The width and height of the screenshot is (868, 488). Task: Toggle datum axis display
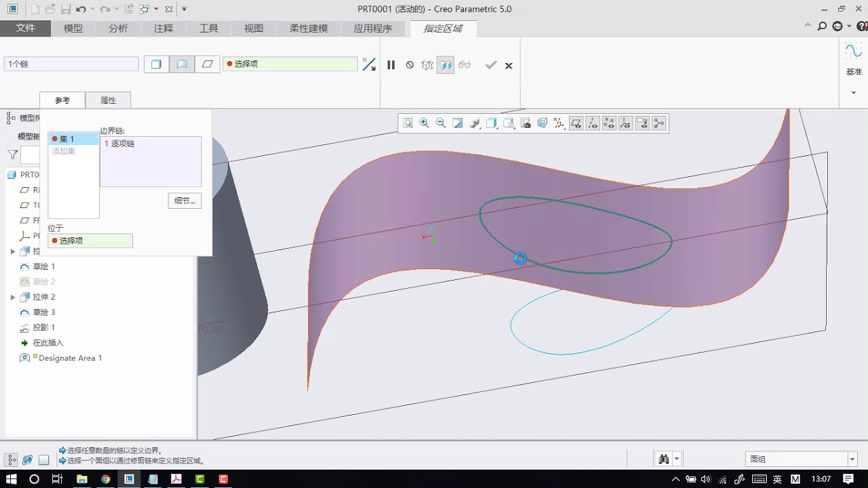point(593,123)
